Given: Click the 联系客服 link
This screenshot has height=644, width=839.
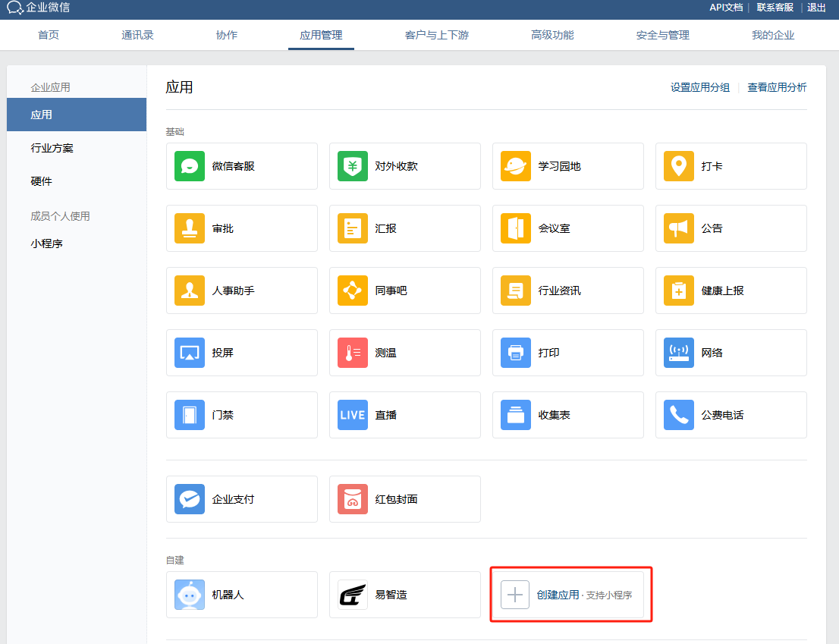Looking at the screenshot, I should tap(775, 8).
